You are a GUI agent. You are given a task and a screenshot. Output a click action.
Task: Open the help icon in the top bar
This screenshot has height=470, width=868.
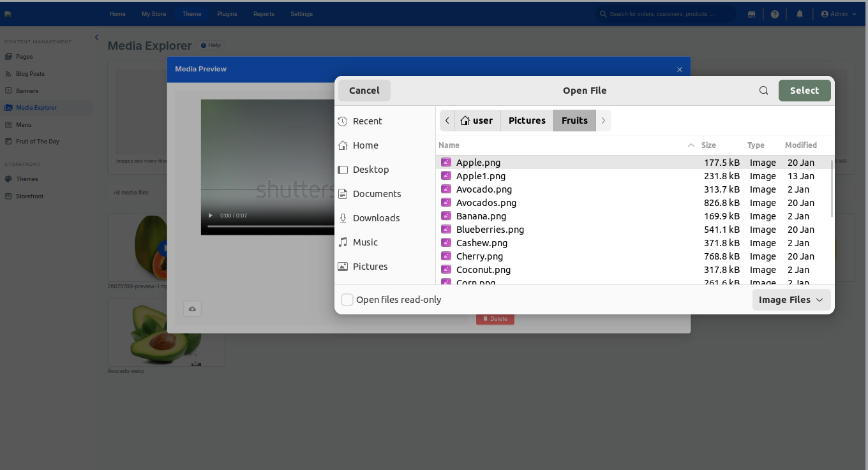tap(775, 14)
